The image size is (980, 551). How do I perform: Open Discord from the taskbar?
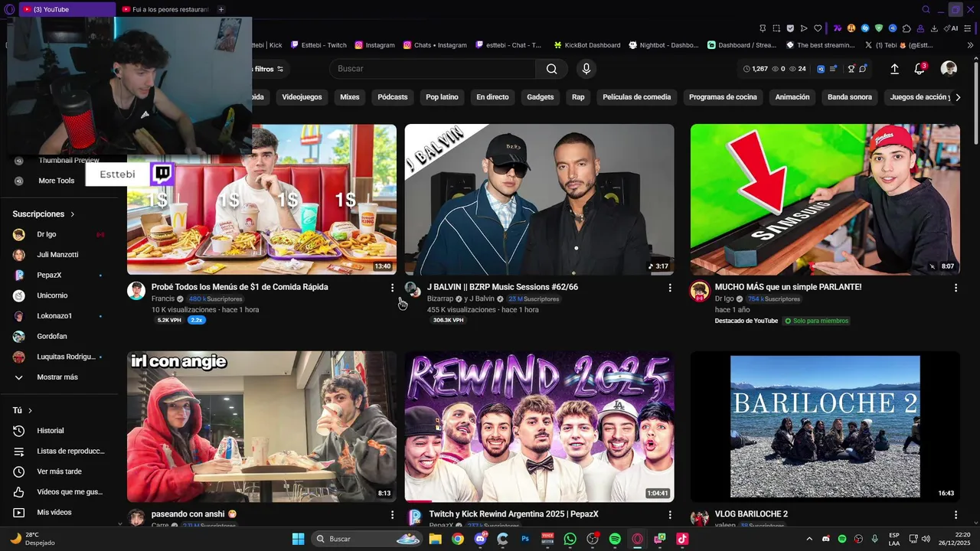[x=480, y=539]
